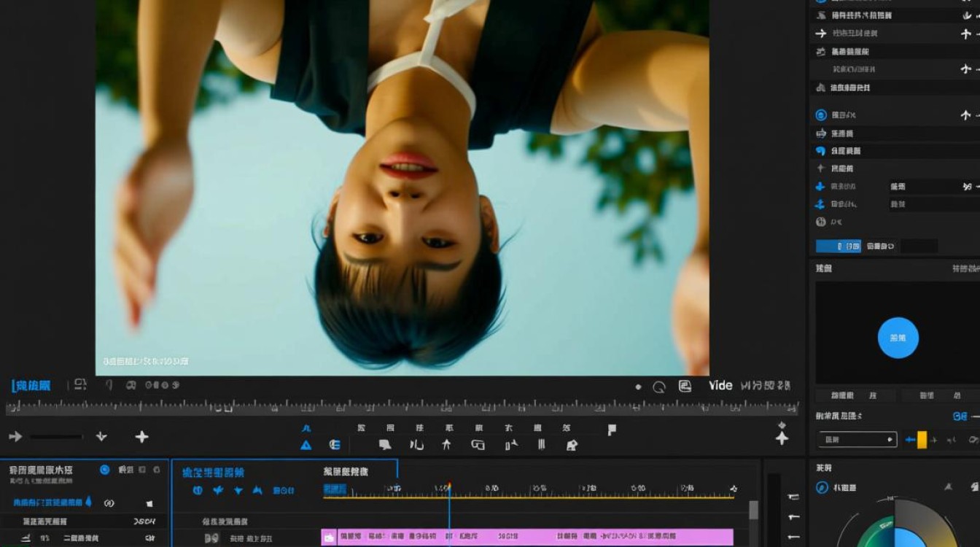Click the large plus icon left of the center toolbar

tap(141, 437)
